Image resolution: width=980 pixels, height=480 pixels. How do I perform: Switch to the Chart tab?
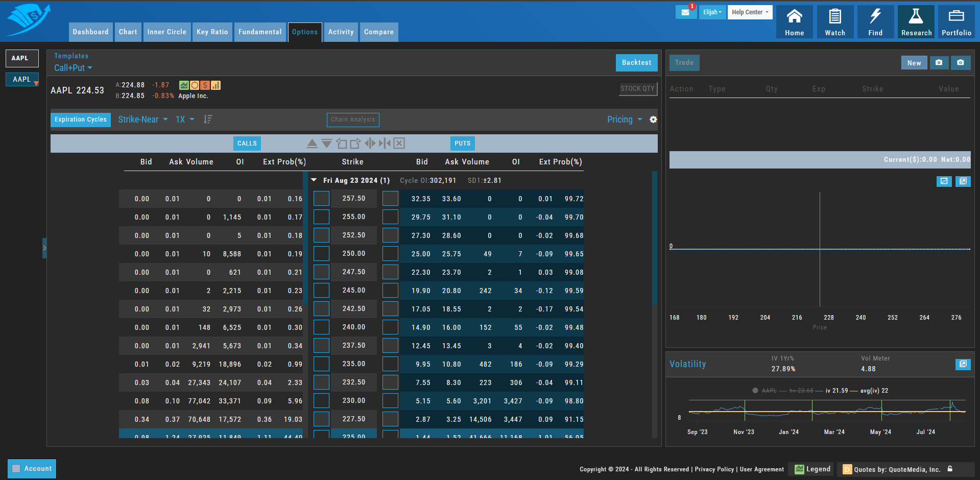click(x=128, y=32)
